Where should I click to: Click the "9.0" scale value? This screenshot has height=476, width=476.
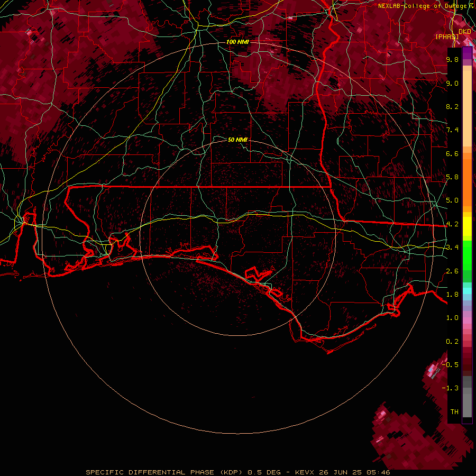(x=452, y=83)
